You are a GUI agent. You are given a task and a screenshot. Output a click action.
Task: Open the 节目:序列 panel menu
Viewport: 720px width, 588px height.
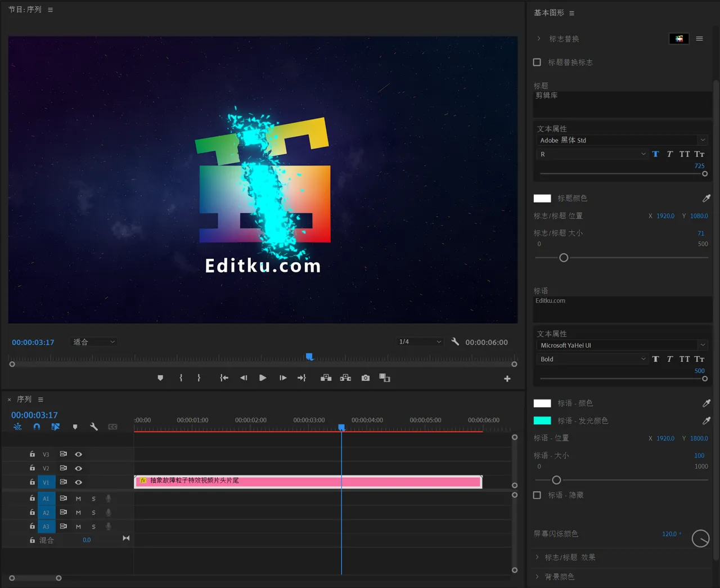51,10
